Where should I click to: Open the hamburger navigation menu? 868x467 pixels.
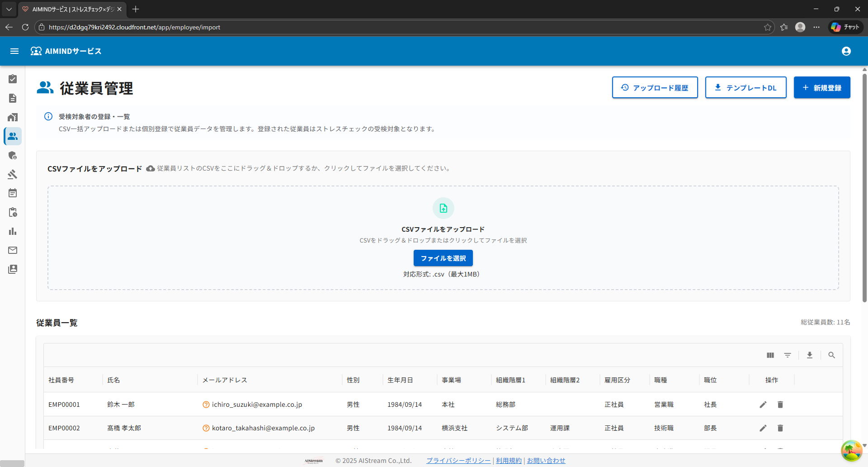tap(14, 51)
